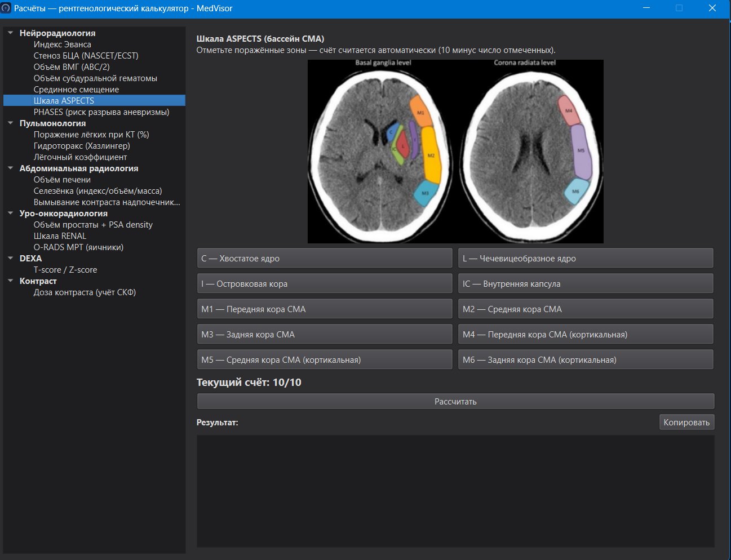The width and height of the screenshot is (731, 560).
Task: Open Срединное смещение item
Action: [76, 90]
